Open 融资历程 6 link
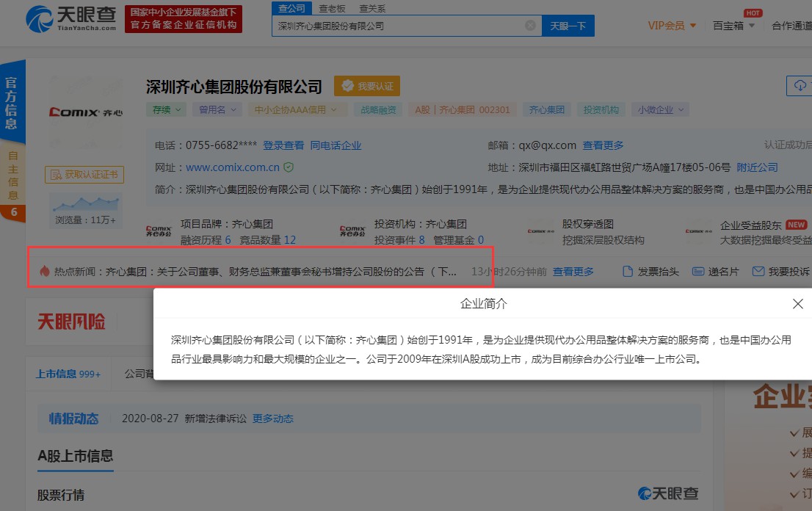The height and width of the screenshot is (511, 812). point(206,240)
